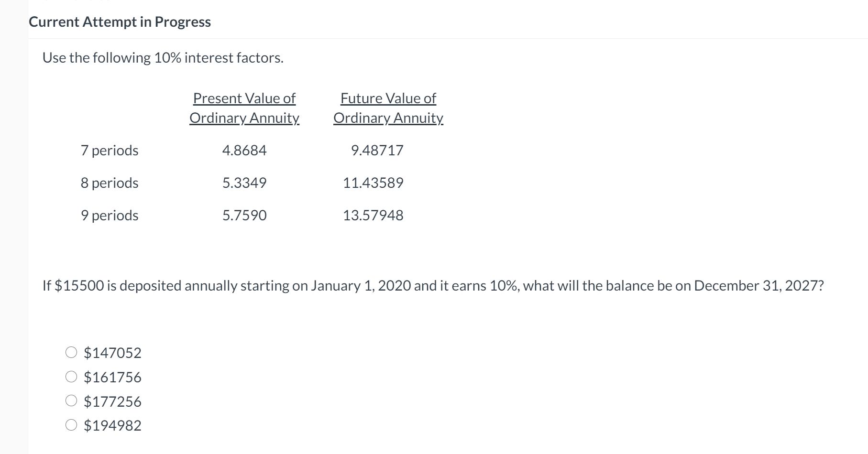
Task: Click the deposit question text about January 1, 2020
Action: 433,286
